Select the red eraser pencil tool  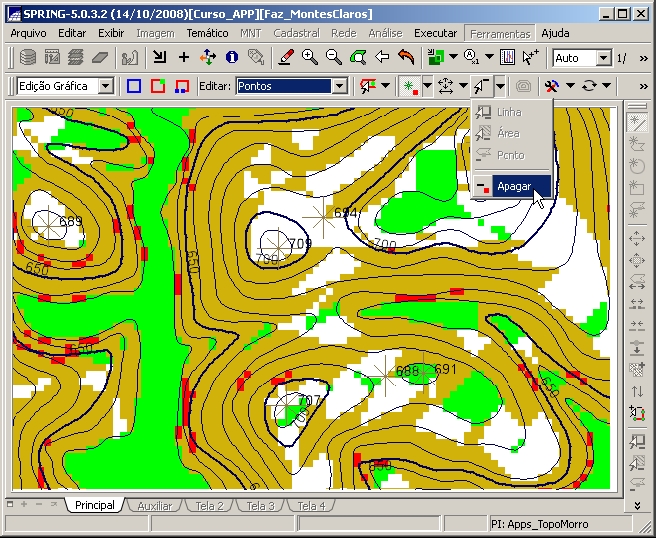pyautogui.click(x=286, y=58)
